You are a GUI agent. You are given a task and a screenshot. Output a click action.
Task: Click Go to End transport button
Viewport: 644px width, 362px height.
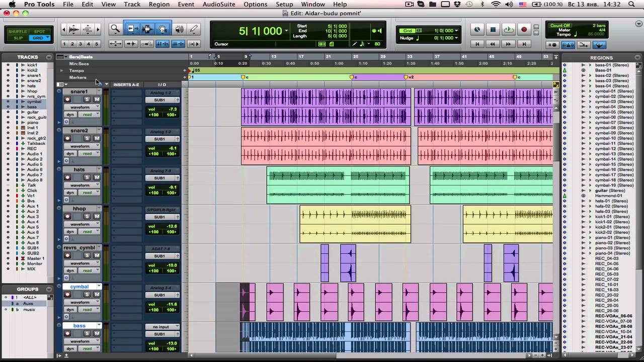[x=524, y=44]
